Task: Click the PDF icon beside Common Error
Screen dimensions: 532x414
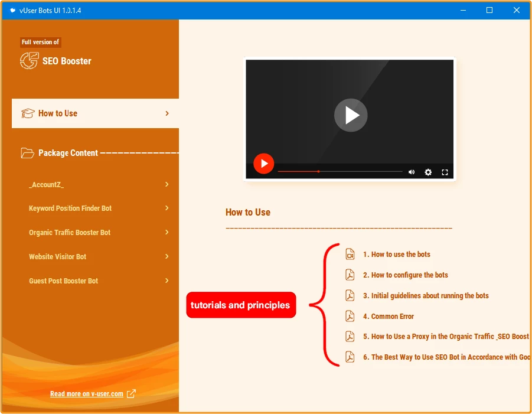Action: tap(350, 317)
